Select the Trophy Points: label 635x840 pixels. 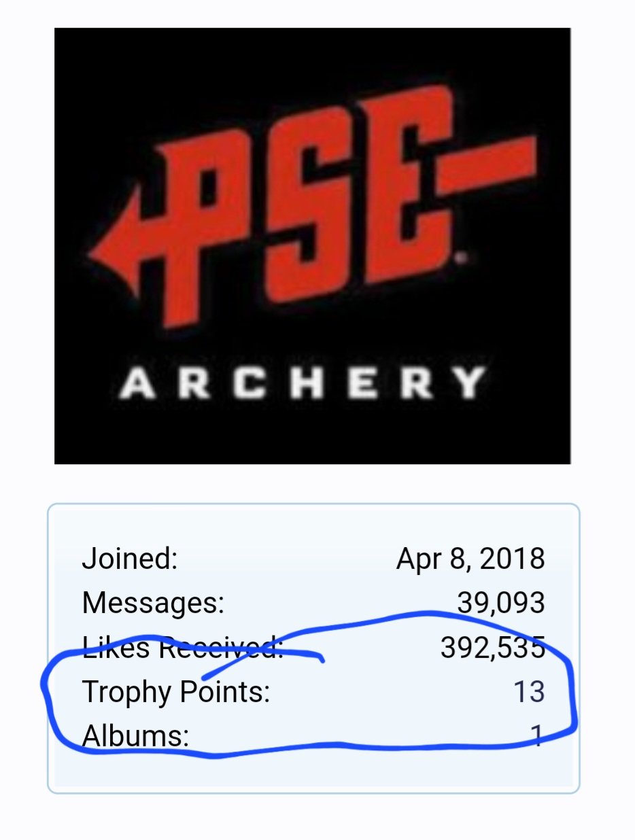(176, 692)
